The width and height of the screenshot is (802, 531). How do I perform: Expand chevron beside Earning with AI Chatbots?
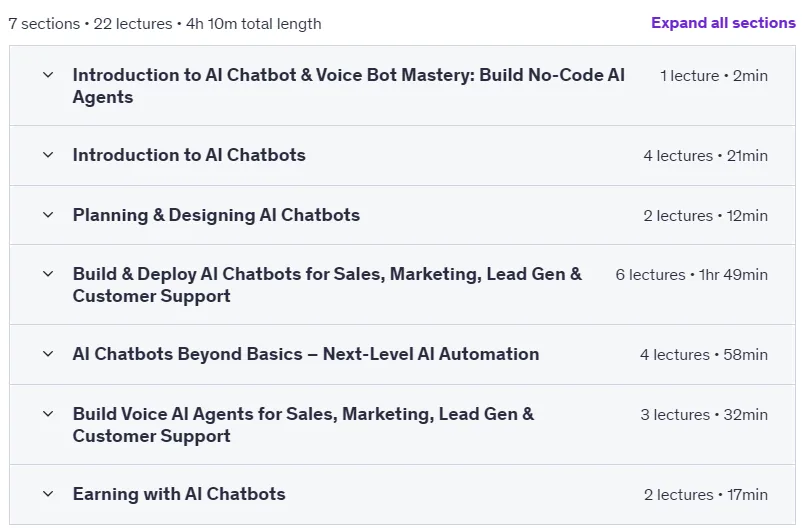point(48,494)
